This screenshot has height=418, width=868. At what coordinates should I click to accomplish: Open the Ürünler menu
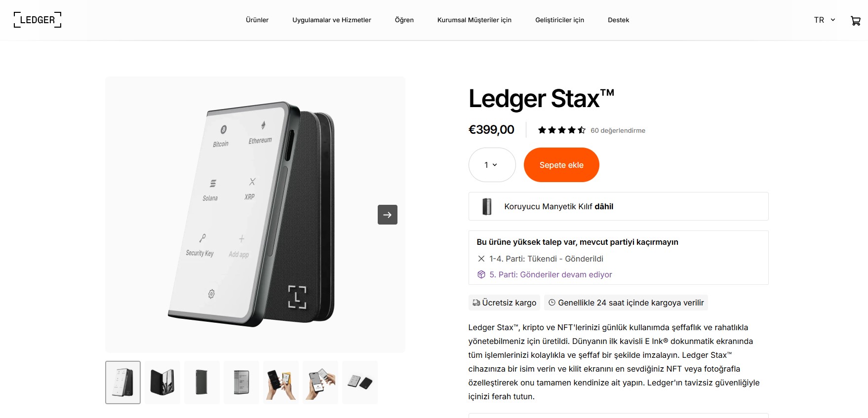pyautogui.click(x=257, y=20)
